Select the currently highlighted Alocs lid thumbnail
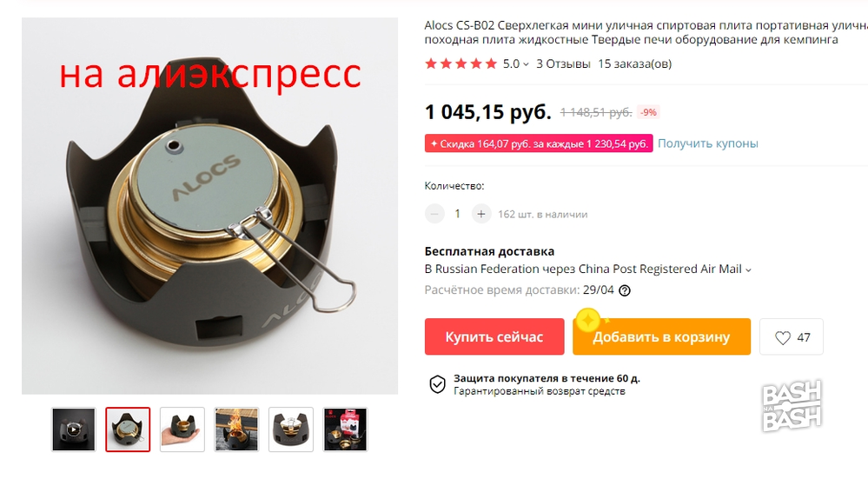 128,429
